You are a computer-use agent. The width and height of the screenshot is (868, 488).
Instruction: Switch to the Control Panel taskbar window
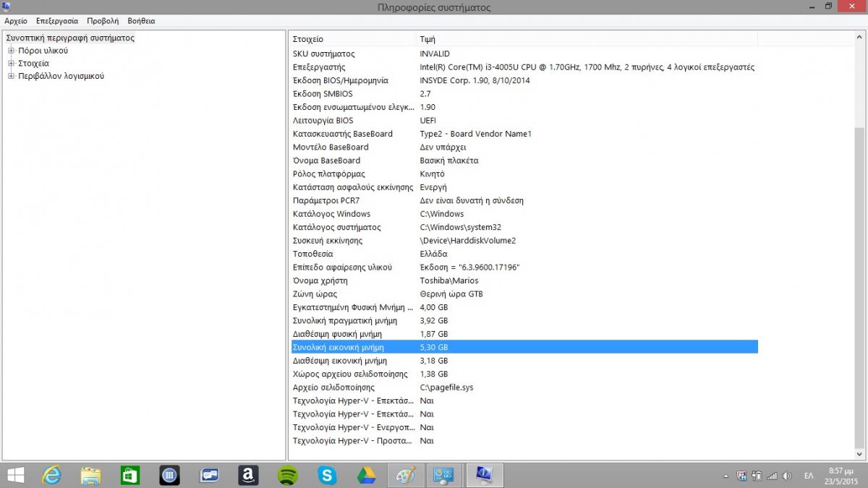[443, 475]
